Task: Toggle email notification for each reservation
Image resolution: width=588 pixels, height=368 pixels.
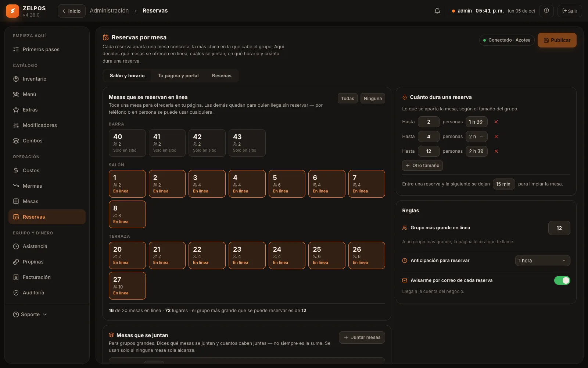Action: [x=562, y=280]
